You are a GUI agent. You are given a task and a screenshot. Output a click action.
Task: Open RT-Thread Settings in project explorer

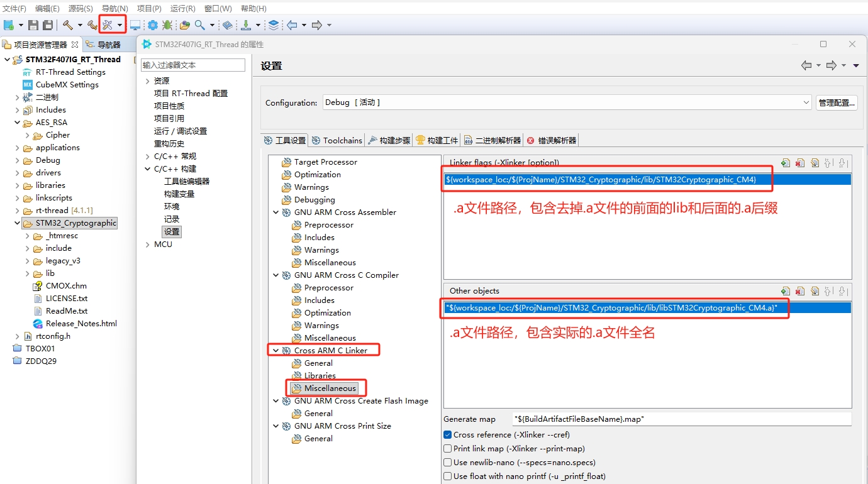tap(70, 72)
